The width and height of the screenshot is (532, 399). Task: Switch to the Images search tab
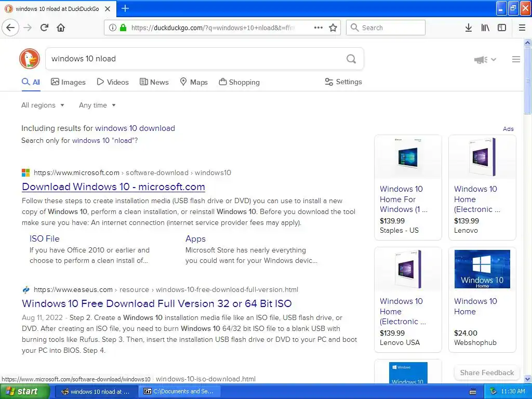(68, 82)
